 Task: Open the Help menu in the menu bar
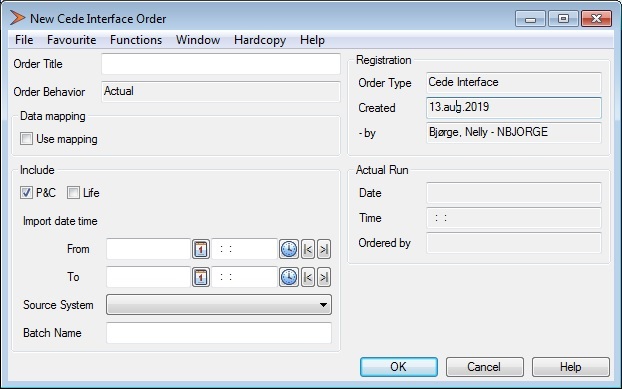[x=312, y=40]
